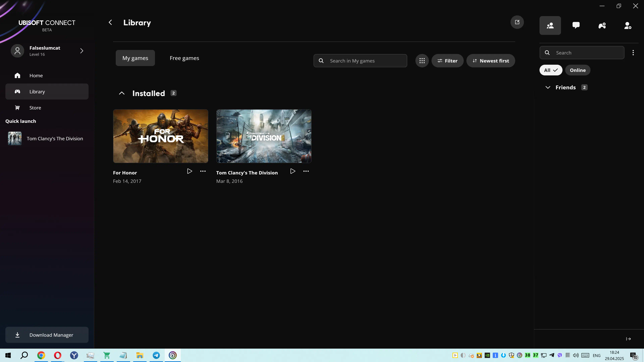The width and height of the screenshot is (644, 362).
Task: Open the taskbar clock and date
Action: 614,355
